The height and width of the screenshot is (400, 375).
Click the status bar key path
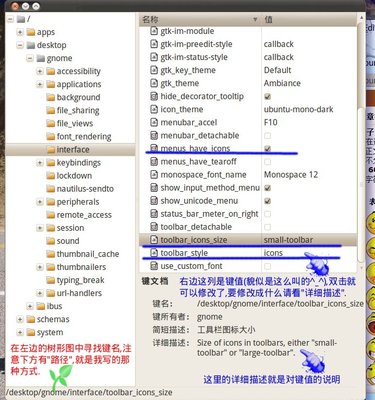coord(89,392)
